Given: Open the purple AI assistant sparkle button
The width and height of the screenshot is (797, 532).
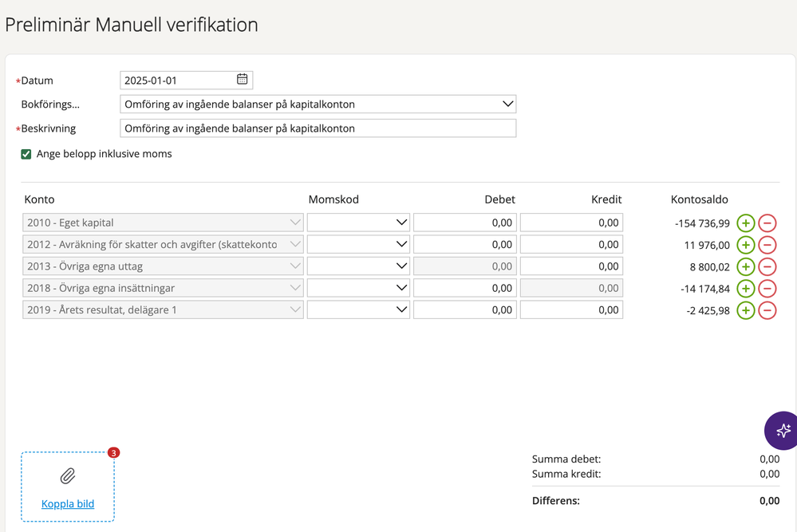Looking at the screenshot, I should [782, 430].
